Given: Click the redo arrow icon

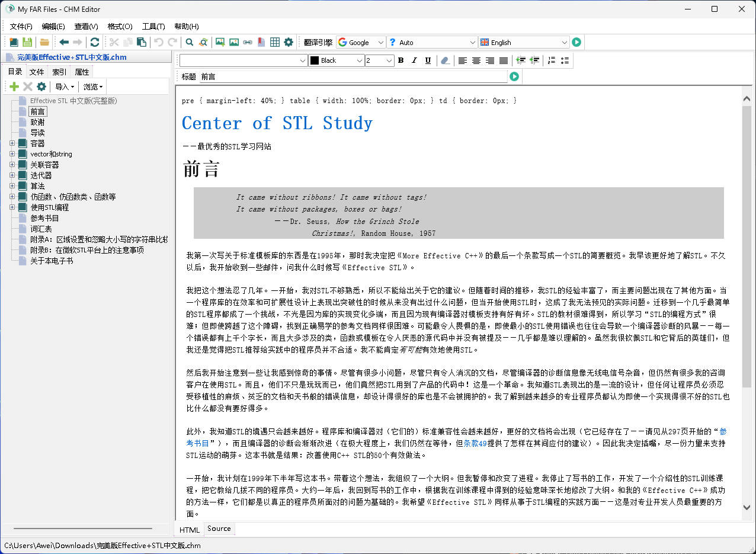Looking at the screenshot, I should (172, 42).
